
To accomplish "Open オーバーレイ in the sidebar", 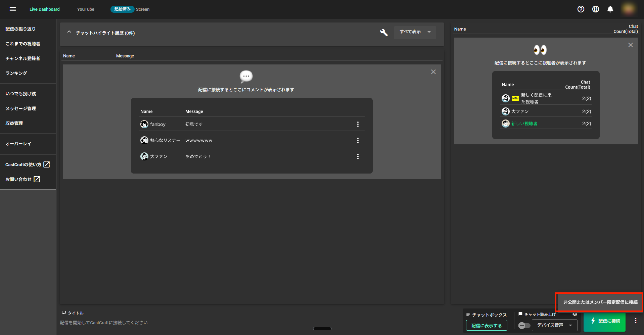I will tap(18, 144).
